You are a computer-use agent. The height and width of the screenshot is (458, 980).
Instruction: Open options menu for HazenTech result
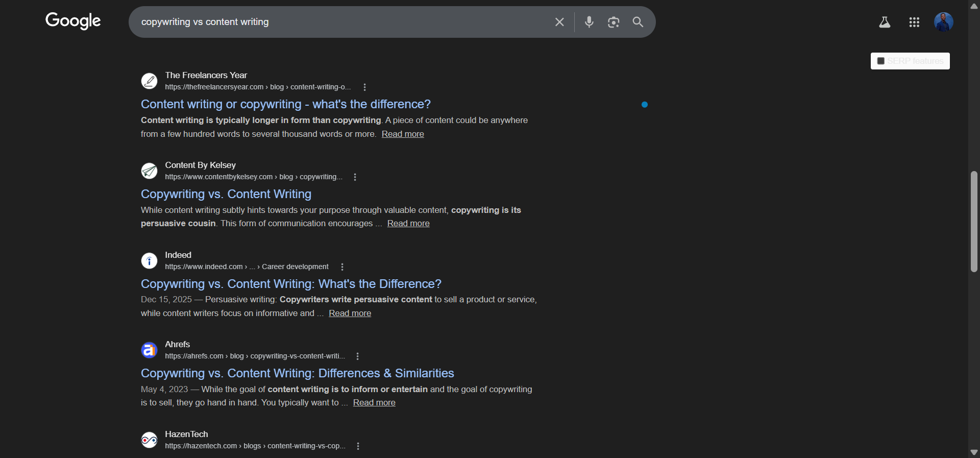point(358,446)
